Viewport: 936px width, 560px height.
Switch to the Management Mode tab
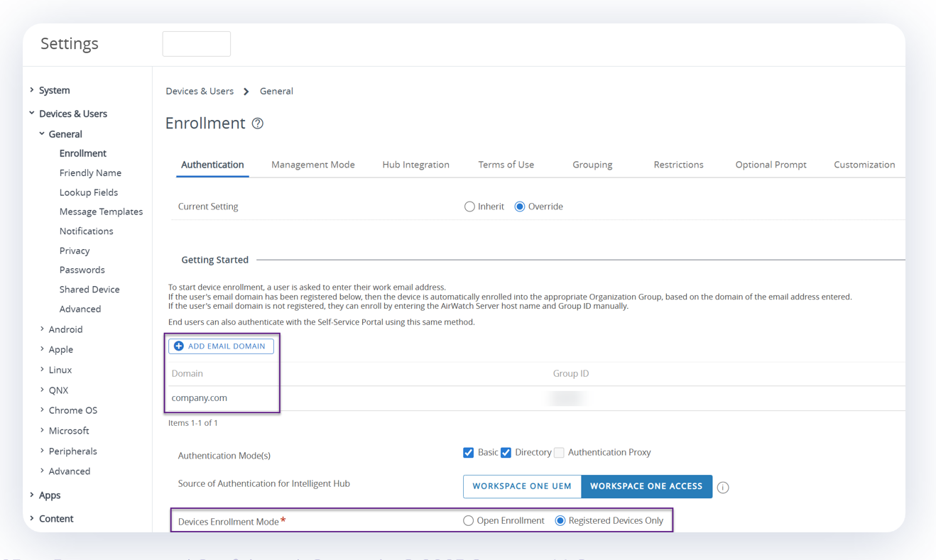pyautogui.click(x=312, y=164)
